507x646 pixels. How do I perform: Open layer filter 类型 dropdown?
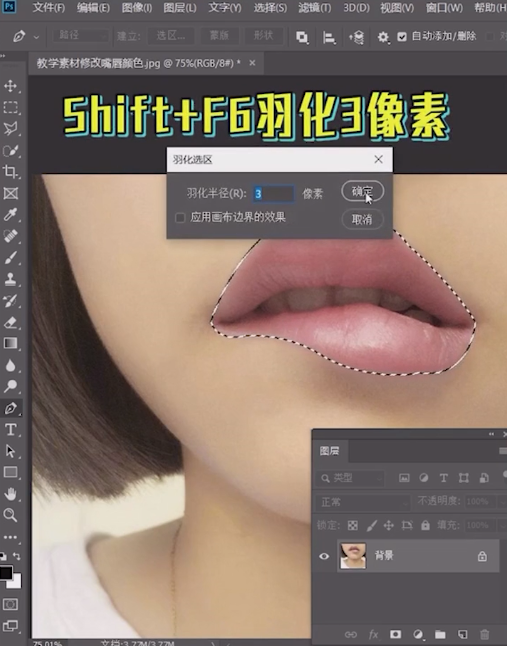[x=351, y=478]
